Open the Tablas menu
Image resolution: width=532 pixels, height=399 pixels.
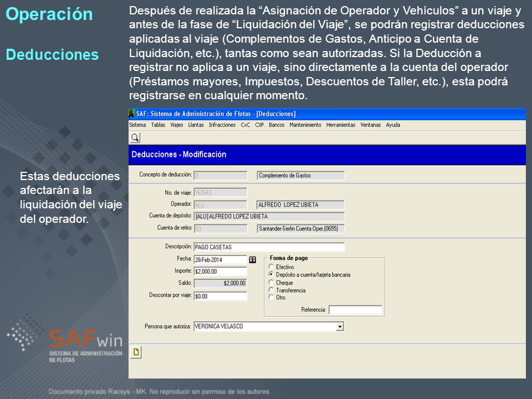tap(158, 125)
